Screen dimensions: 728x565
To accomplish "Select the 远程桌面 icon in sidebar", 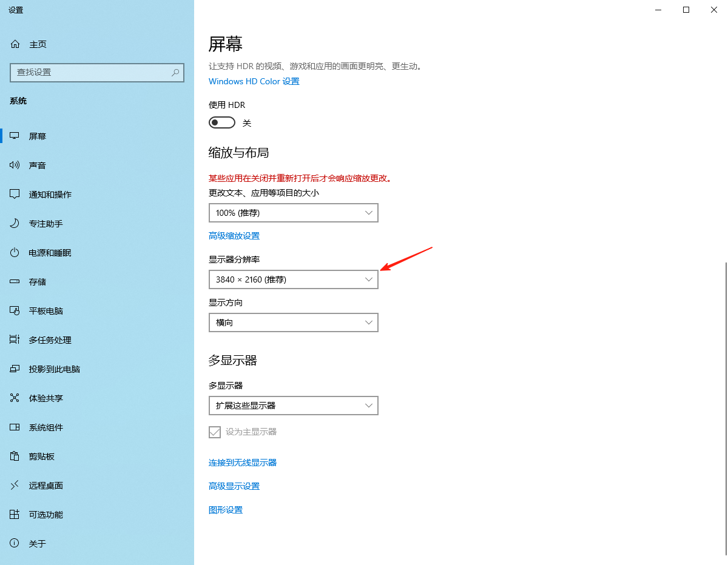I will click(15, 486).
